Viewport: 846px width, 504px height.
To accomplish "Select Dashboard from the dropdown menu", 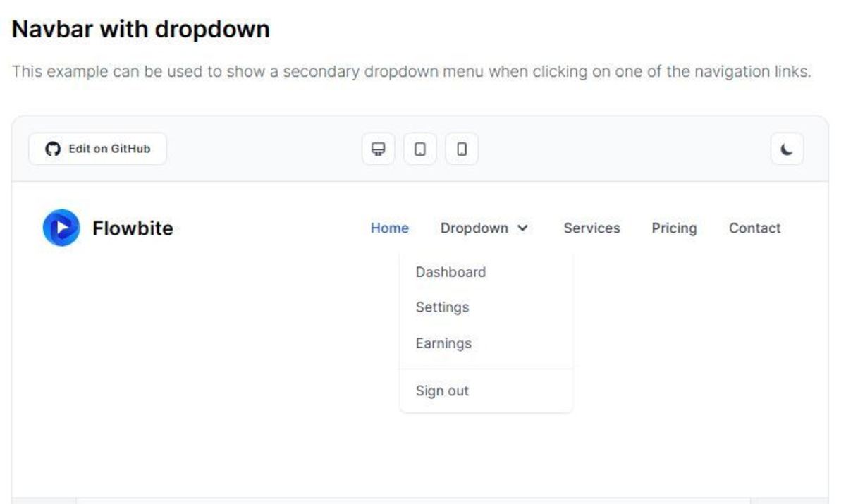I will [x=450, y=272].
